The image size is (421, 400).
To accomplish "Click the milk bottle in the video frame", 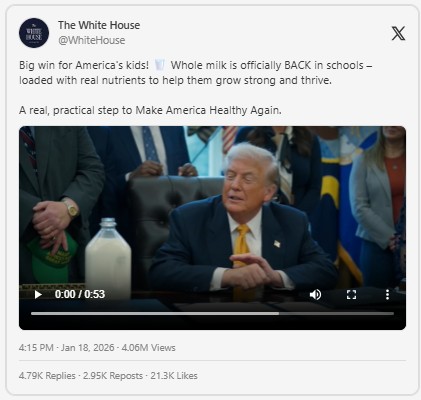I will point(108,256).
